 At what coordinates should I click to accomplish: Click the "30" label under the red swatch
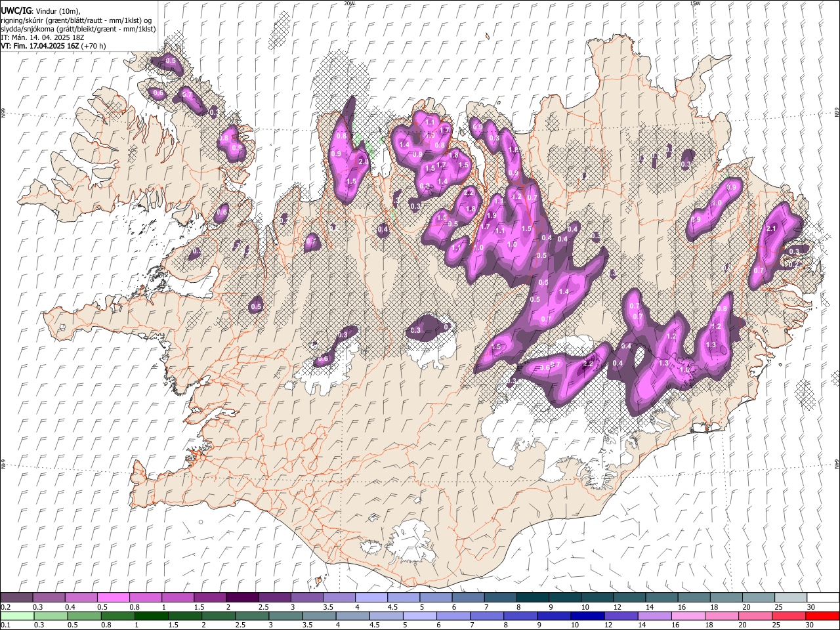tap(811, 625)
